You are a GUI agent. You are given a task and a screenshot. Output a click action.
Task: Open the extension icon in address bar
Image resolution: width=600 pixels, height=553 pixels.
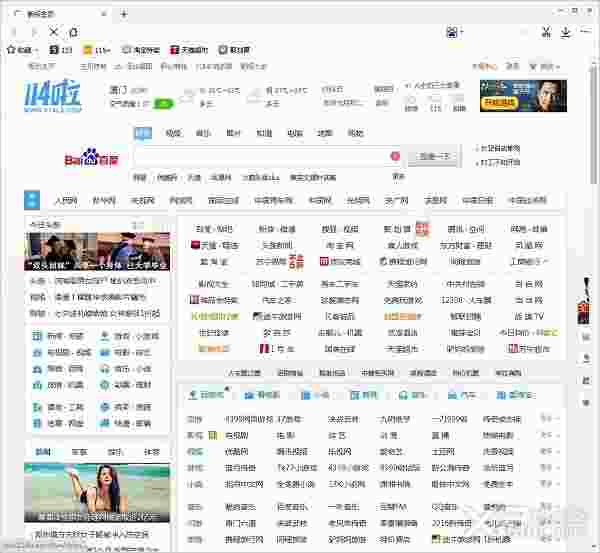pyautogui.click(x=452, y=32)
